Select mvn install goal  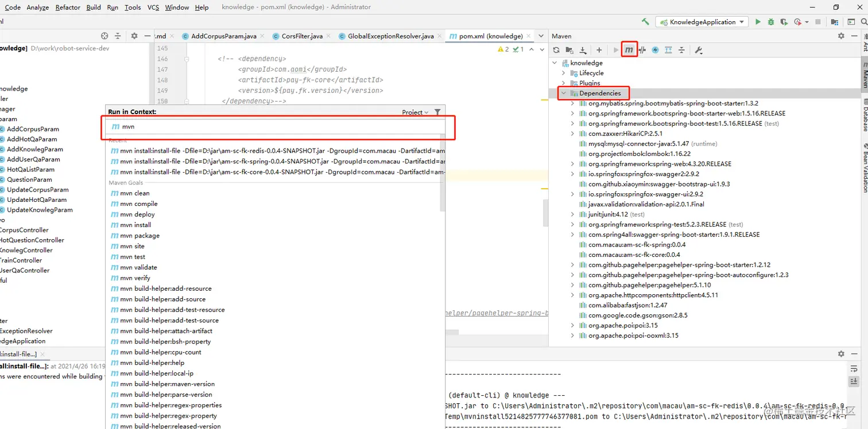point(274,225)
